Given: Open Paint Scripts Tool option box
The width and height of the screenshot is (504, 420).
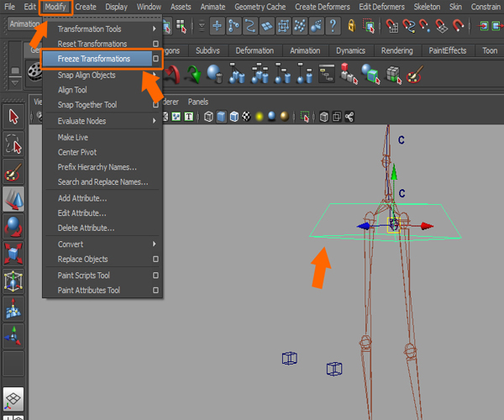Looking at the screenshot, I should 155,276.
